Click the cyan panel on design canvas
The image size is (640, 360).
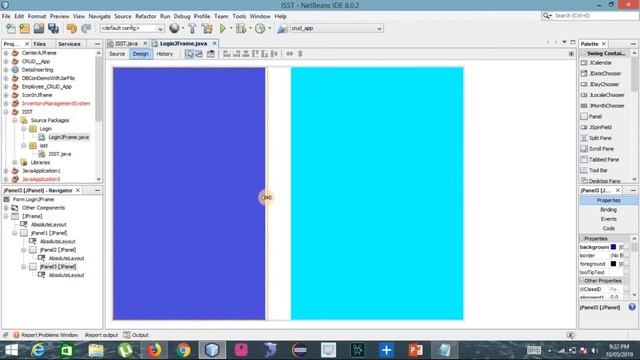pos(377,193)
